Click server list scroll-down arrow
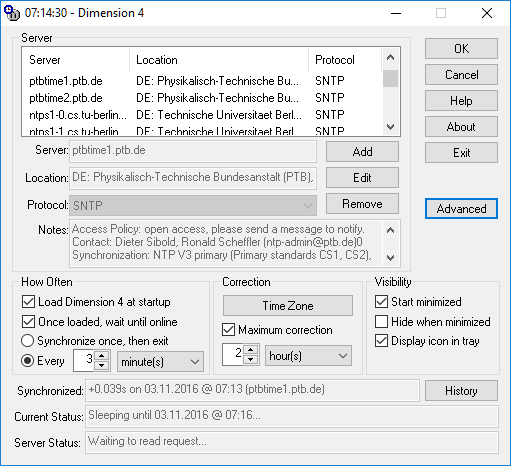 pos(390,127)
